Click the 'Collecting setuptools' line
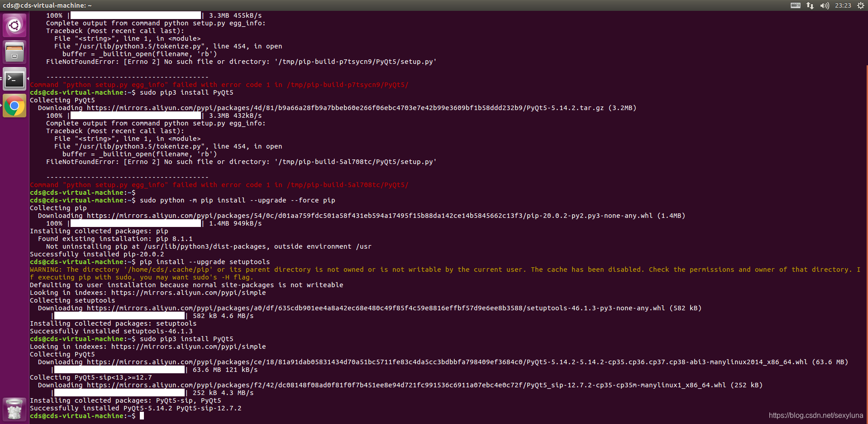 tap(72, 300)
